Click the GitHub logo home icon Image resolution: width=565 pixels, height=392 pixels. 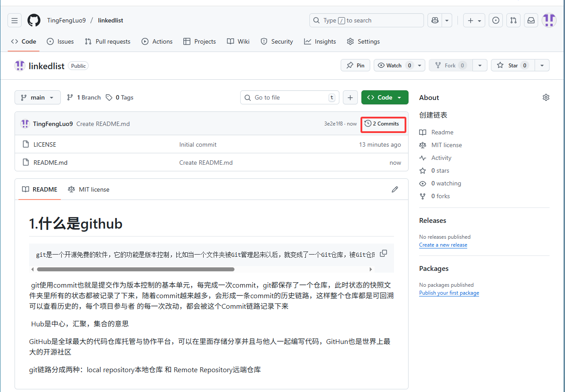[x=34, y=20]
